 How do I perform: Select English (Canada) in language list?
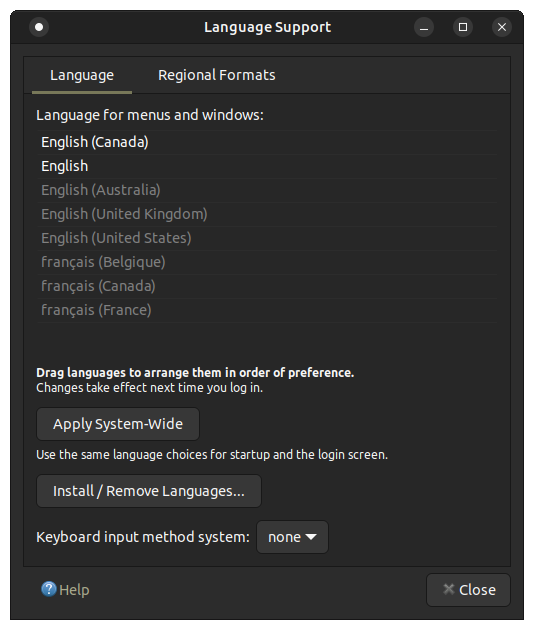(267, 142)
